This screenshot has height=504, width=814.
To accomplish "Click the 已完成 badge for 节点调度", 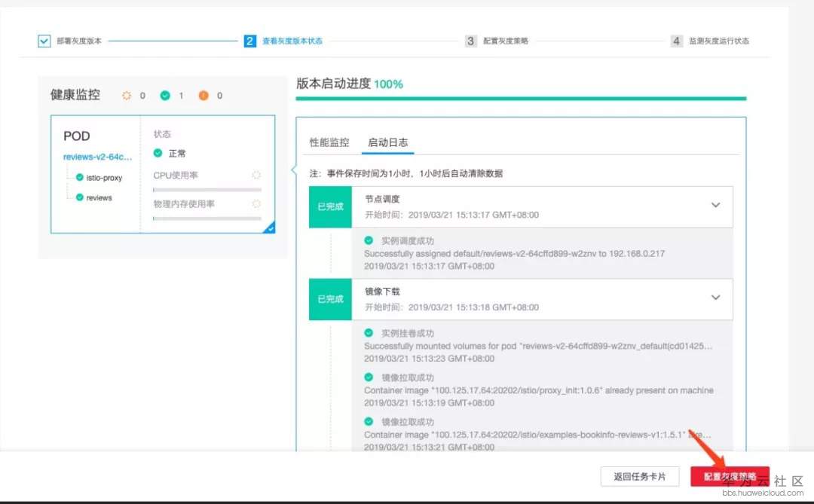I will 330,206.
